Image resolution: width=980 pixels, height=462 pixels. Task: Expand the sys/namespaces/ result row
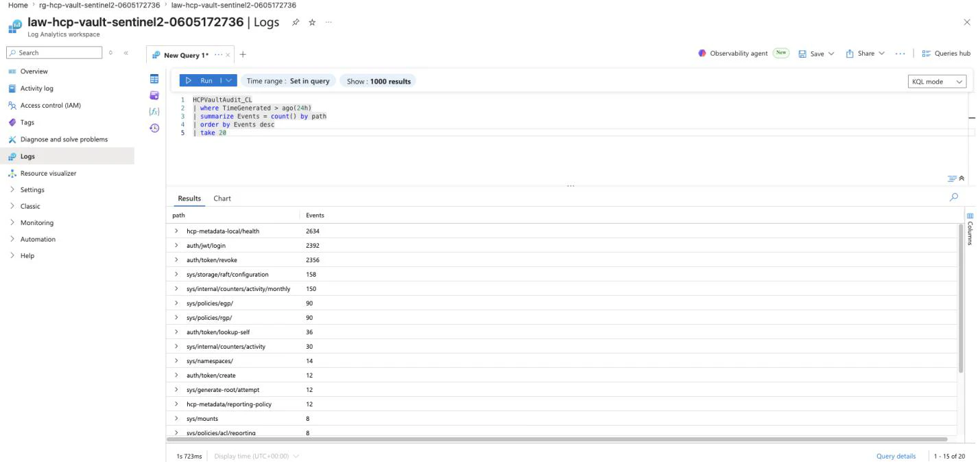pos(176,361)
